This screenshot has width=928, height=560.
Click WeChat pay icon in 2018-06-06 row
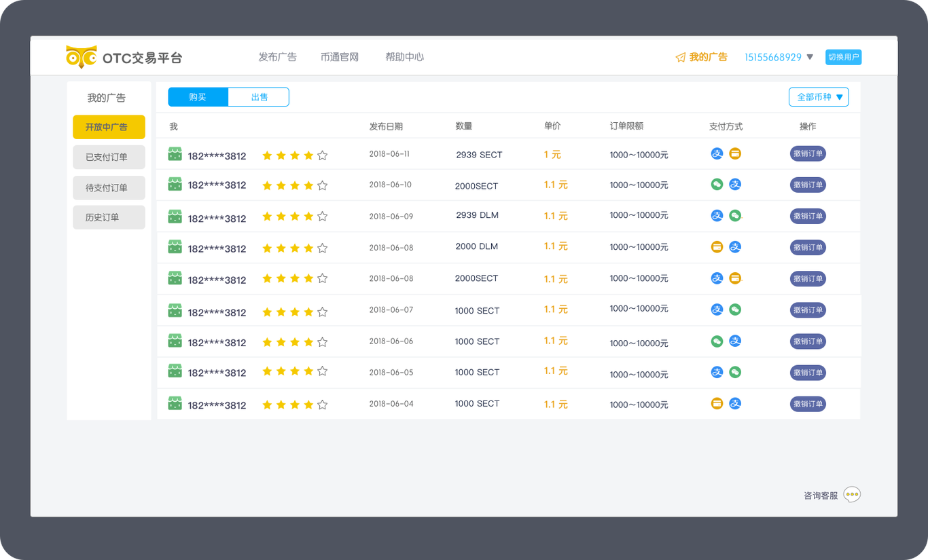coord(717,341)
